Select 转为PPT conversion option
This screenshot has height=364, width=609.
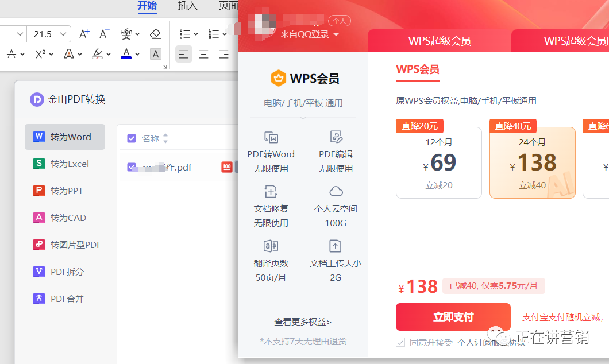click(65, 191)
